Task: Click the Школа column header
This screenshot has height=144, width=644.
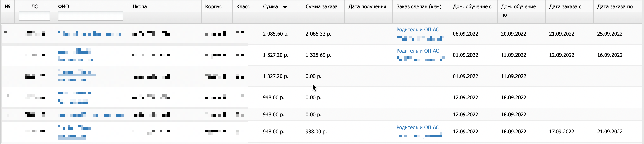Action: pyautogui.click(x=139, y=7)
